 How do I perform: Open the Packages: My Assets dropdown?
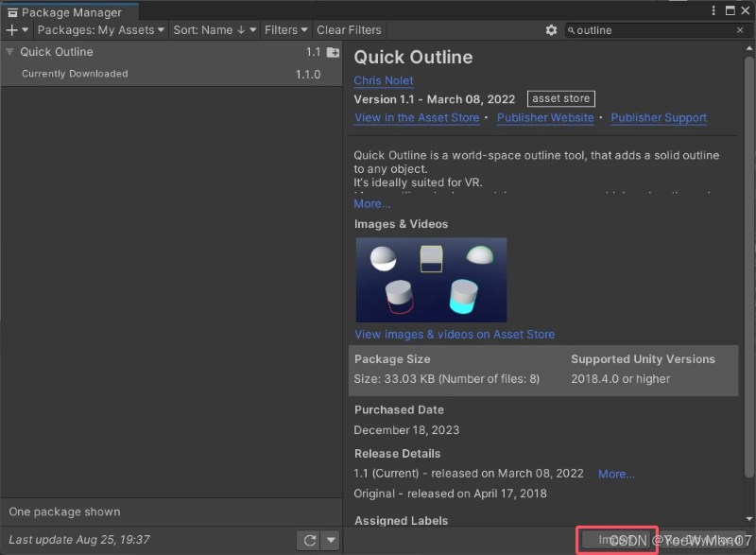[x=100, y=30]
